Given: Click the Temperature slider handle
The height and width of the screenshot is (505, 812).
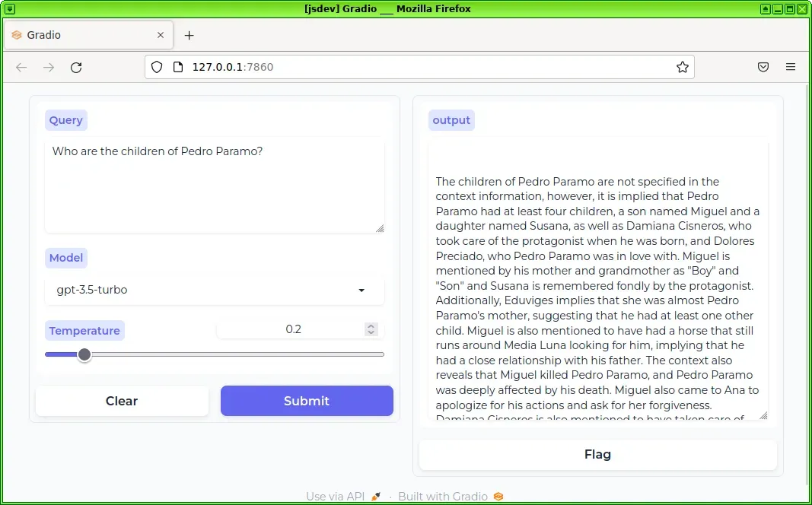Looking at the screenshot, I should [x=84, y=354].
